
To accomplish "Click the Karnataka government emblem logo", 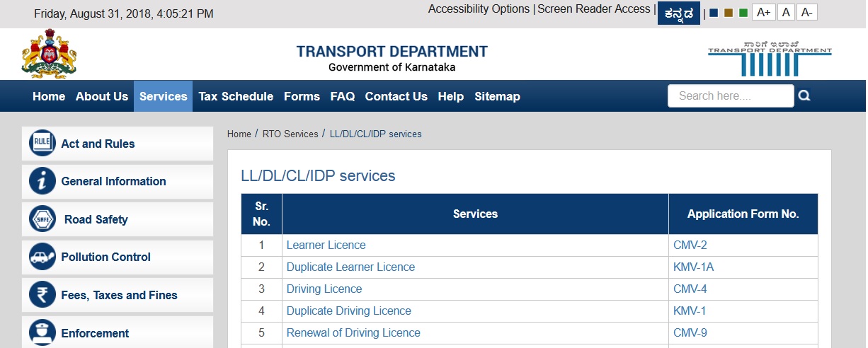I will pos(49,54).
